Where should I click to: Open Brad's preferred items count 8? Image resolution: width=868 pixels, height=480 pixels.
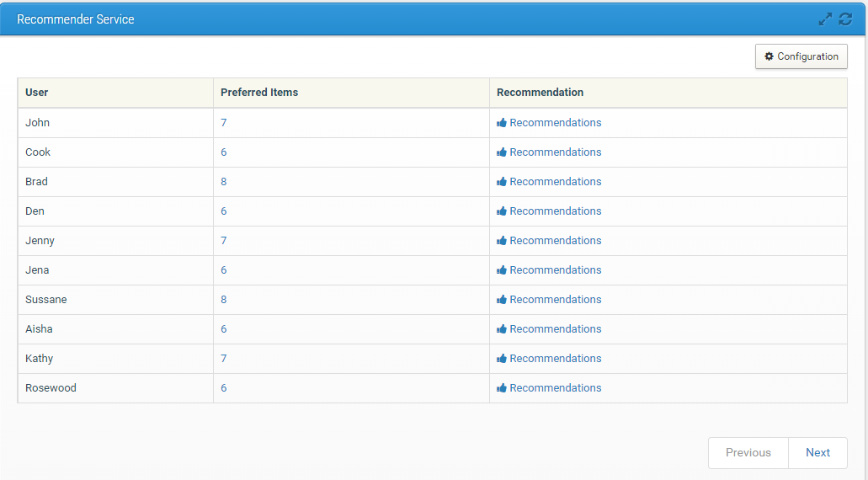pos(224,182)
